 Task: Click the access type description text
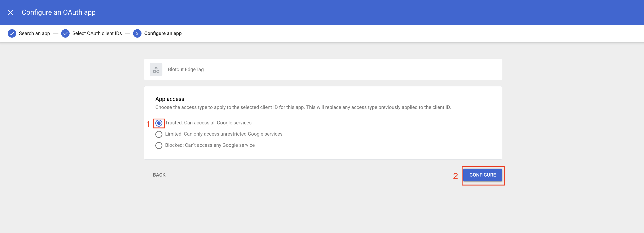pyautogui.click(x=303, y=107)
